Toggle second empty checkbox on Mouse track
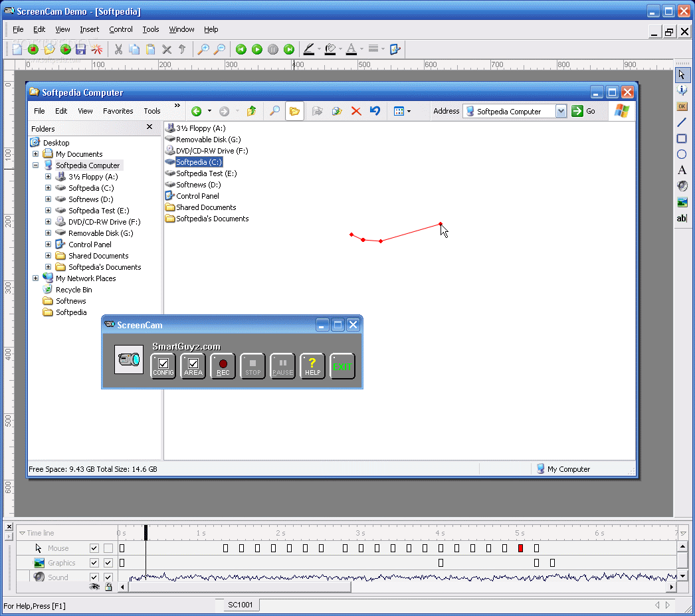 pyautogui.click(x=108, y=548)
